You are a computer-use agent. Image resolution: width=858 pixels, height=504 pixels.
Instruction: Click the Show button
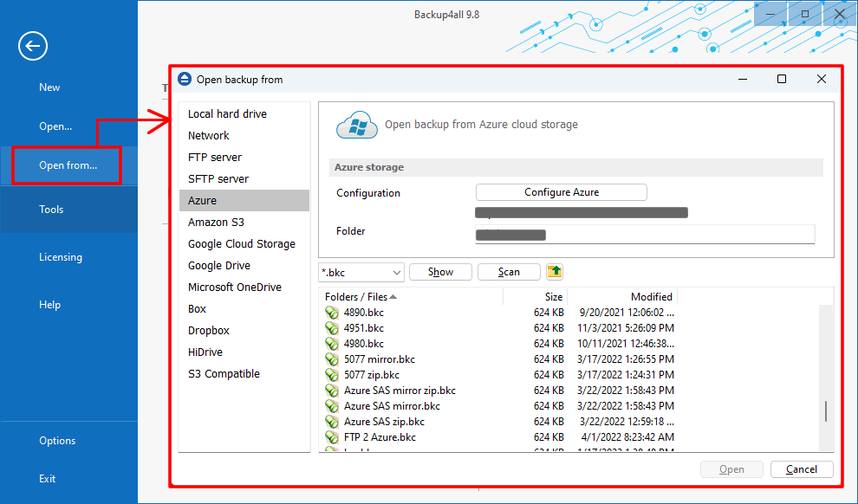coord(440,271)
